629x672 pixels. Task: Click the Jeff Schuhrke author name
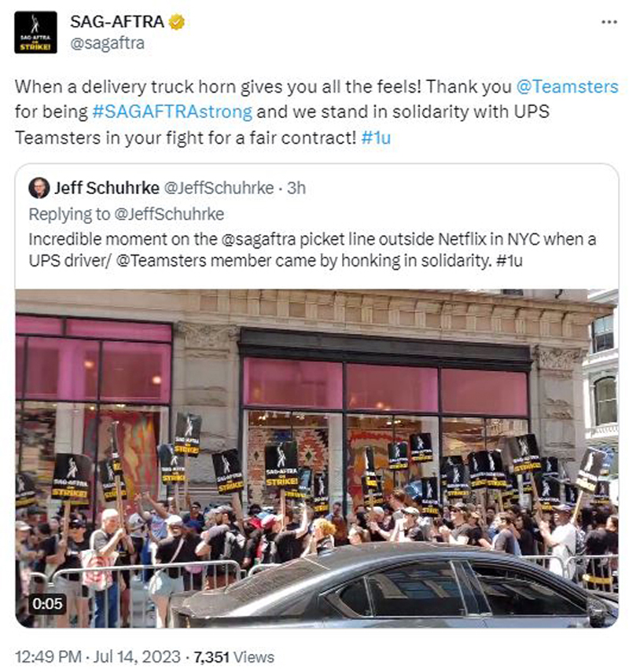click(107, 188)
